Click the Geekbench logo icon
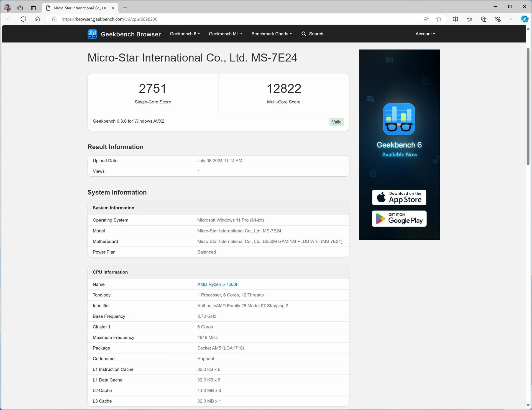 [x=92, y=34]
